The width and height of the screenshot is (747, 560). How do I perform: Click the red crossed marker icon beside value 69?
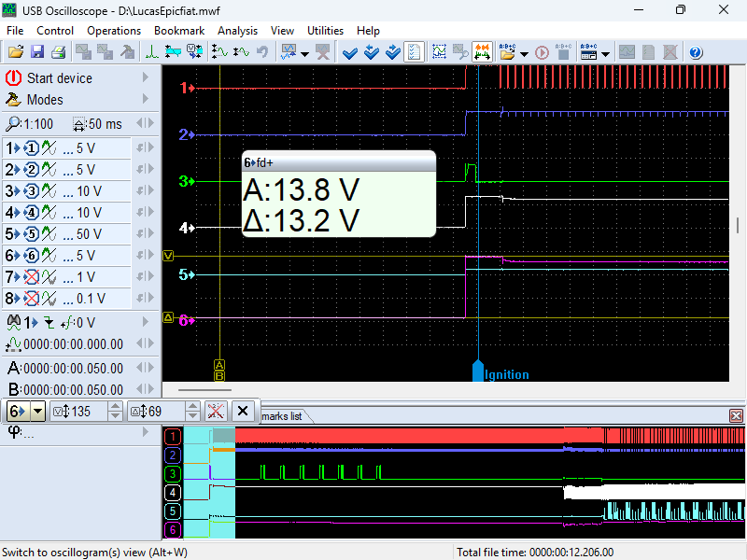click(216, 411)
